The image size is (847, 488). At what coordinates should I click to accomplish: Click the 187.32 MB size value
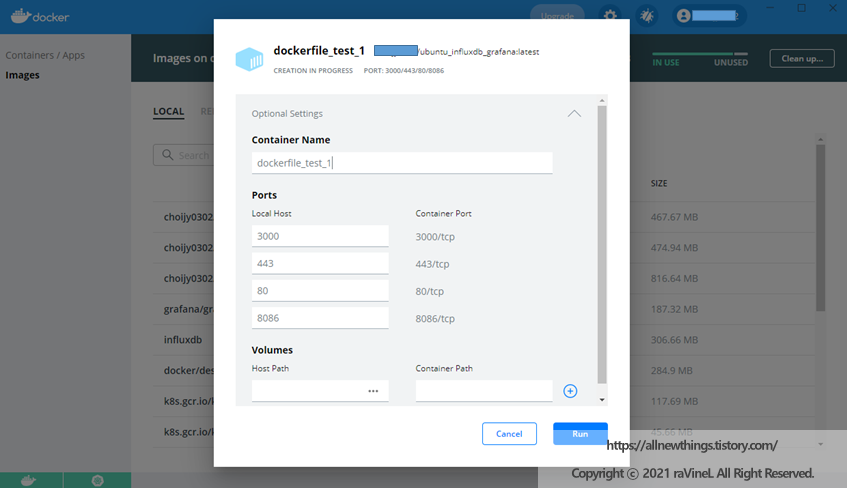click(674, 309)
